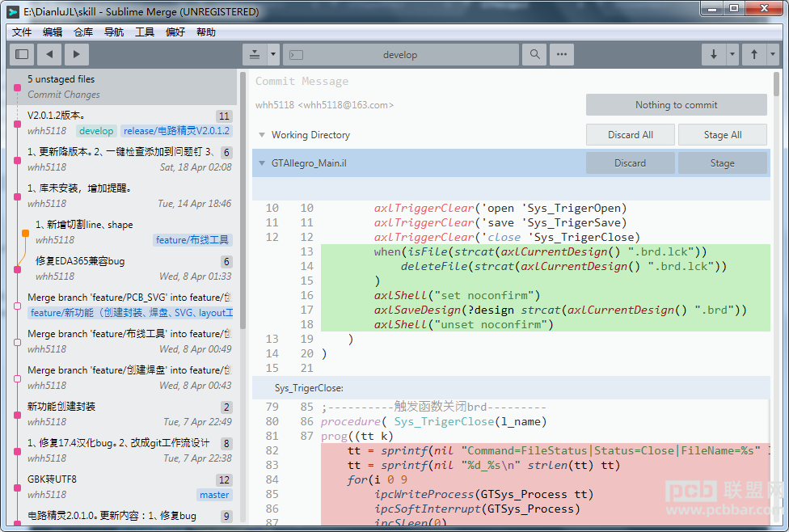Open the 偏好 menu
This screenshot has height=532, width=789.
[x=175, y=32]
